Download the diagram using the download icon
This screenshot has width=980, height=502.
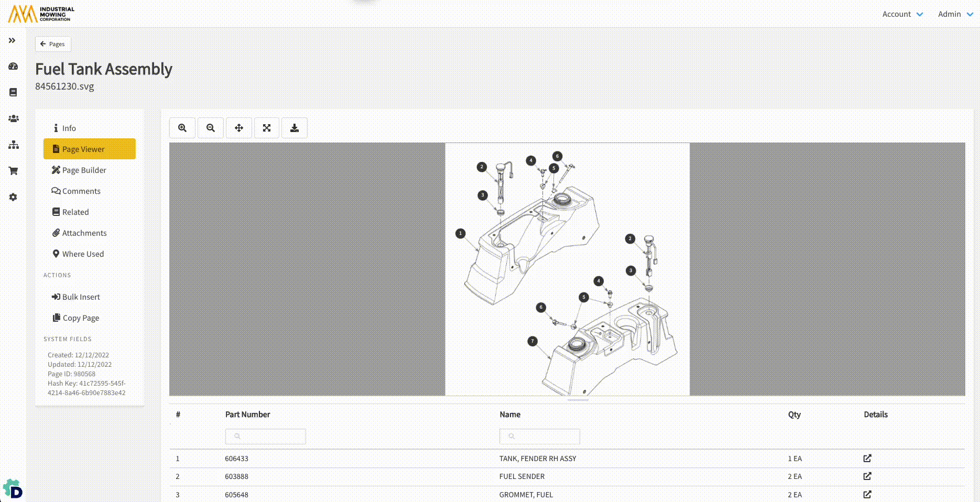(295, 128)
